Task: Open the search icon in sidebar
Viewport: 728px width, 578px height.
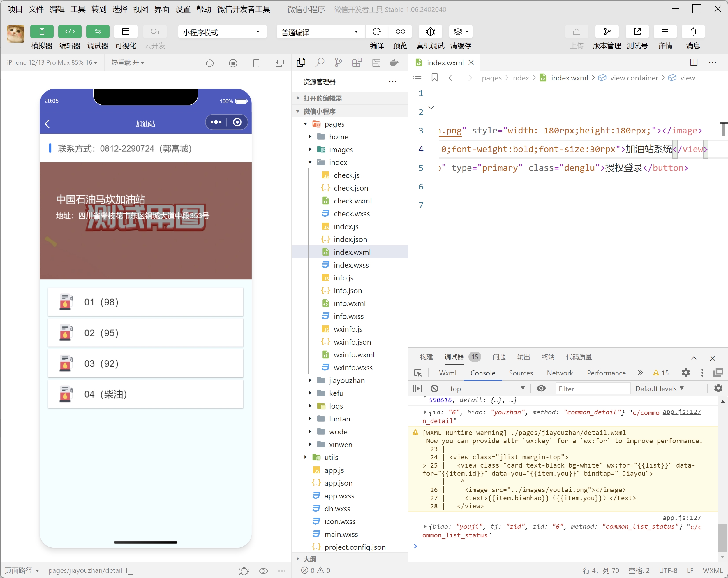Action: (320, 62)
